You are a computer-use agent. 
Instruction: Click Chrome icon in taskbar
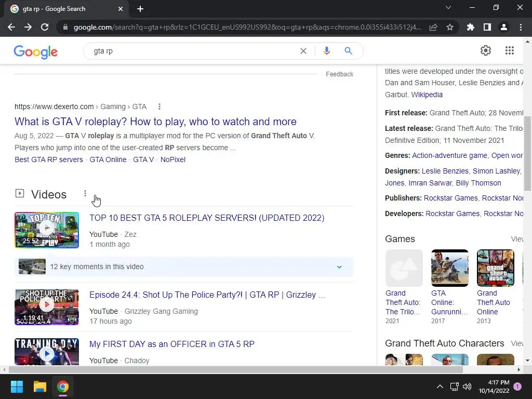coord(63,387)
